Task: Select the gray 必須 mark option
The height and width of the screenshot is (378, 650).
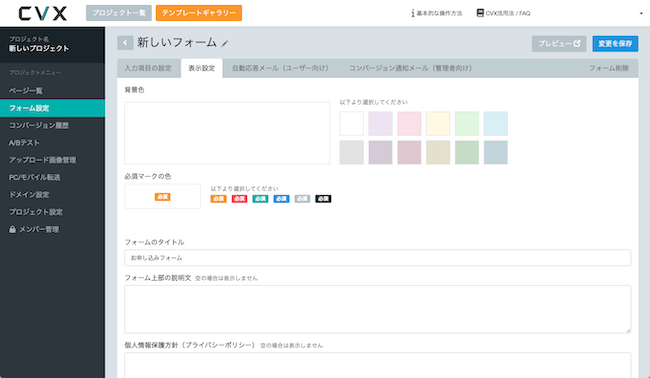Action: [x=302, y=199]
